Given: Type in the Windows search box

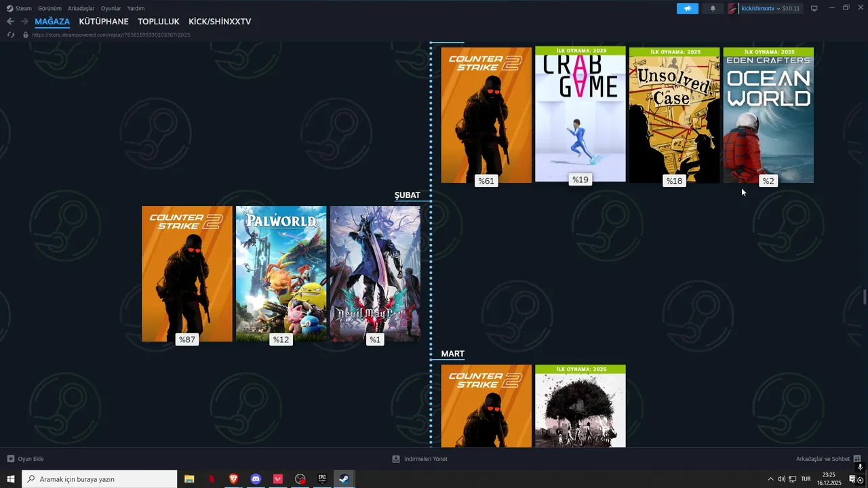Looking at the screenshot, I should click(99, 479).
